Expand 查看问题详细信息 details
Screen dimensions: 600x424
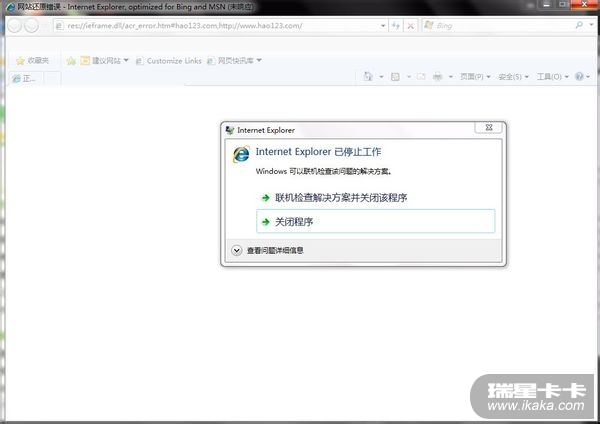[268, 250]
